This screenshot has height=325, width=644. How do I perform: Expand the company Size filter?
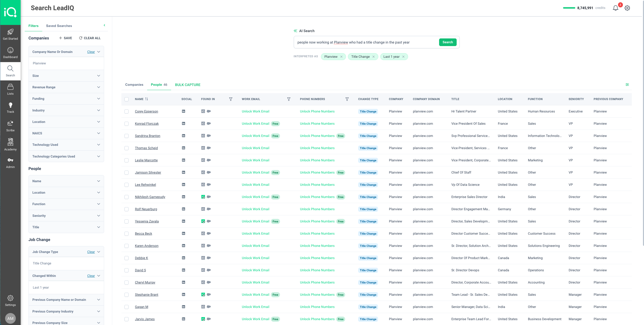[x=66, y=76]
